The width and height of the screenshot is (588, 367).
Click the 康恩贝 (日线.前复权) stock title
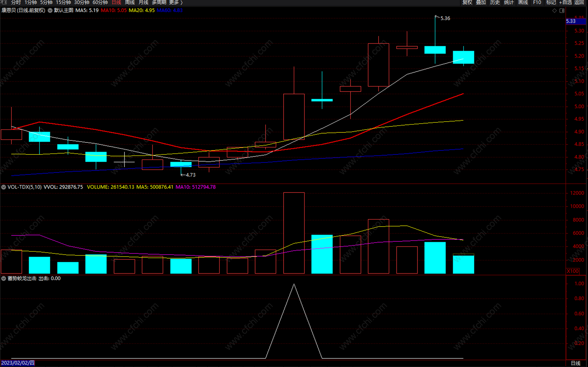23,10
